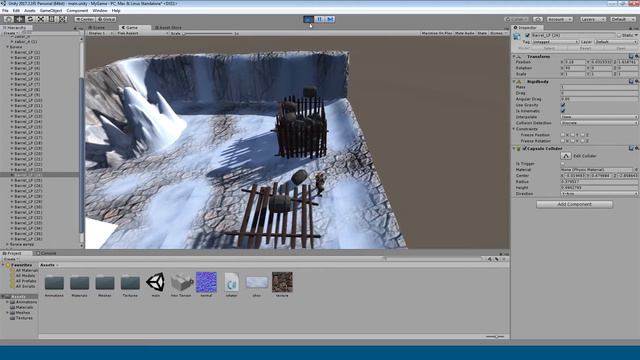640x360 pixels.
Task: Toggle Maximize On Play button
Action: coord(436,33)
